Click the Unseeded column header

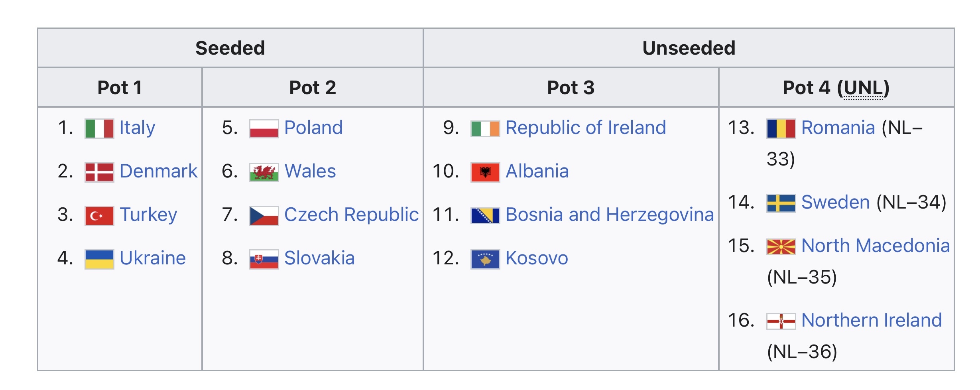pyautogui.click(x=689, y=48)
